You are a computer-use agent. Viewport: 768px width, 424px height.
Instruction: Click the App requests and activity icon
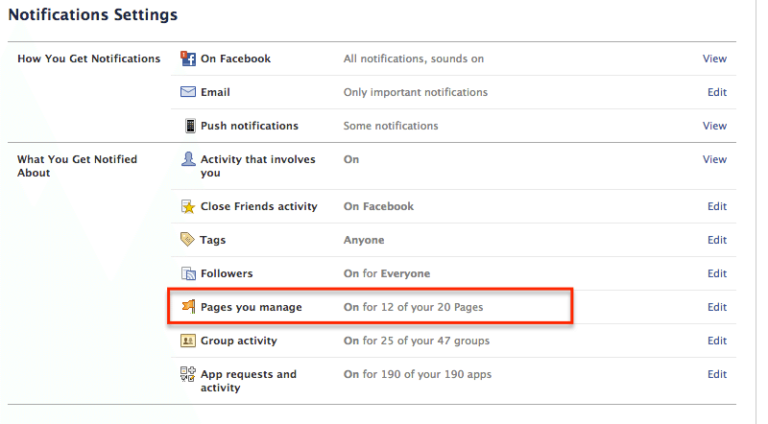(188, 374)
